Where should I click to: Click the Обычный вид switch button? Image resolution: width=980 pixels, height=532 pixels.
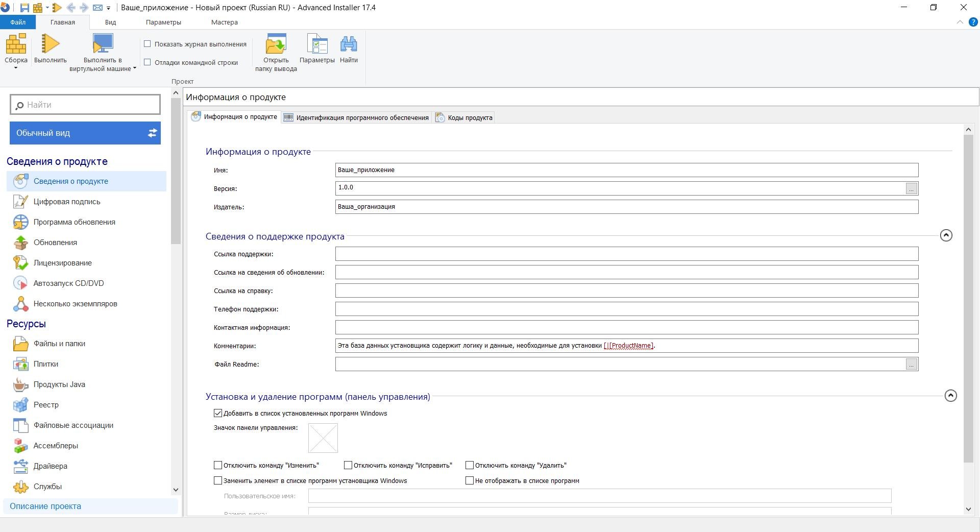(x=85, y=133)
